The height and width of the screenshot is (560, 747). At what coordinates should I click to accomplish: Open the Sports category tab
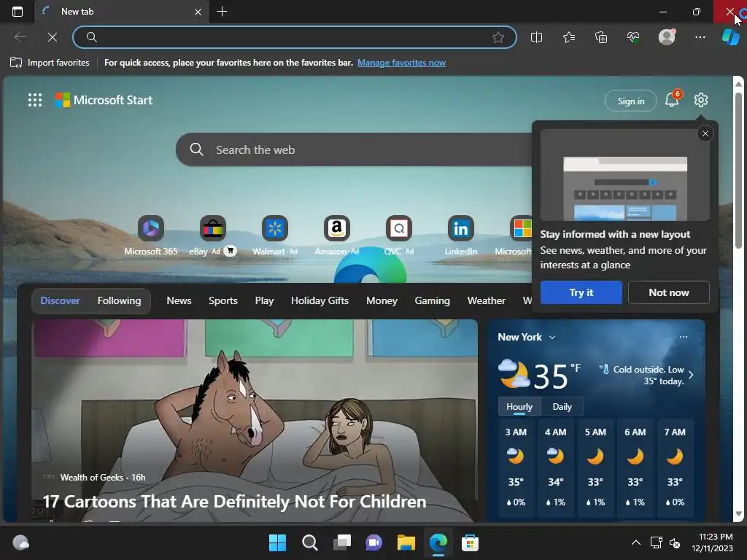tap(223, 300)
